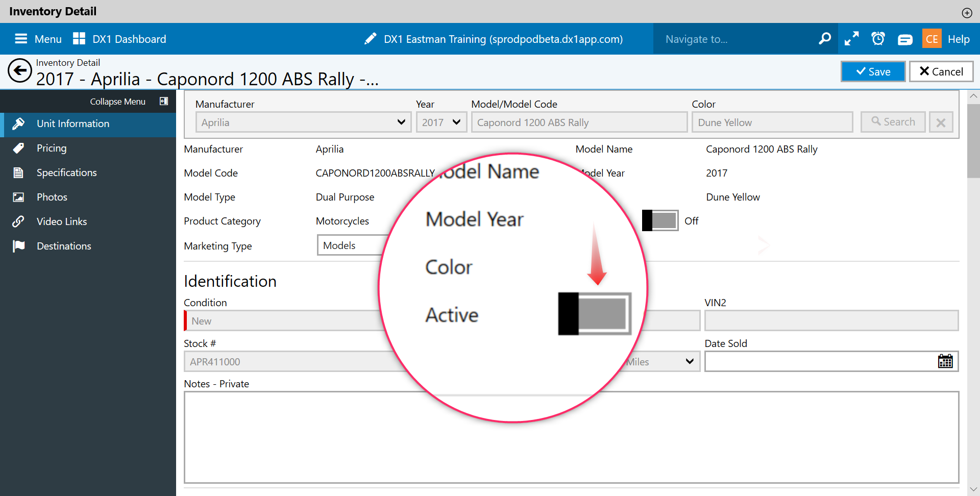
Task: Click the VIN2 input field
Action: point(831,321)
